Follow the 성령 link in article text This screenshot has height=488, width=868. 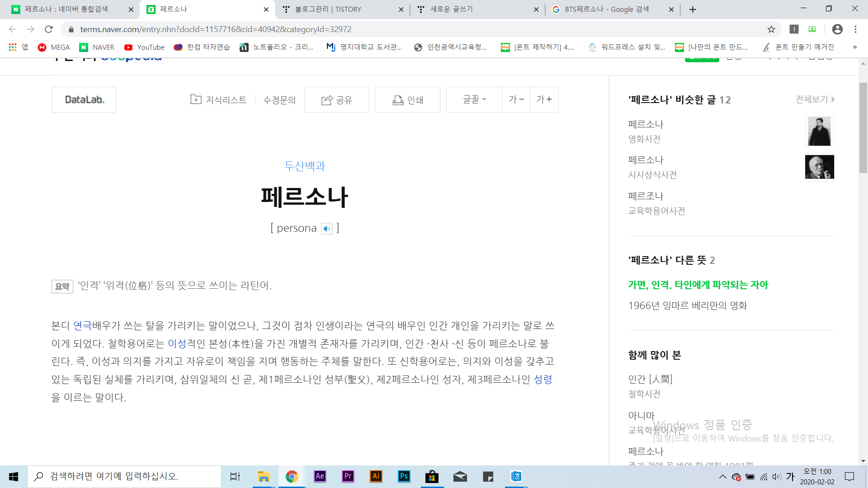[x=543, y=379]
